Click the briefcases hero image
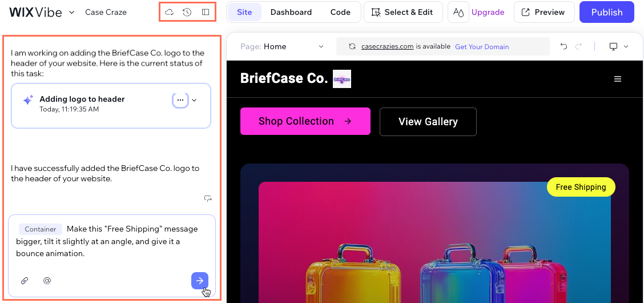This screenshot has height=303, width=644. pos(434,242)
